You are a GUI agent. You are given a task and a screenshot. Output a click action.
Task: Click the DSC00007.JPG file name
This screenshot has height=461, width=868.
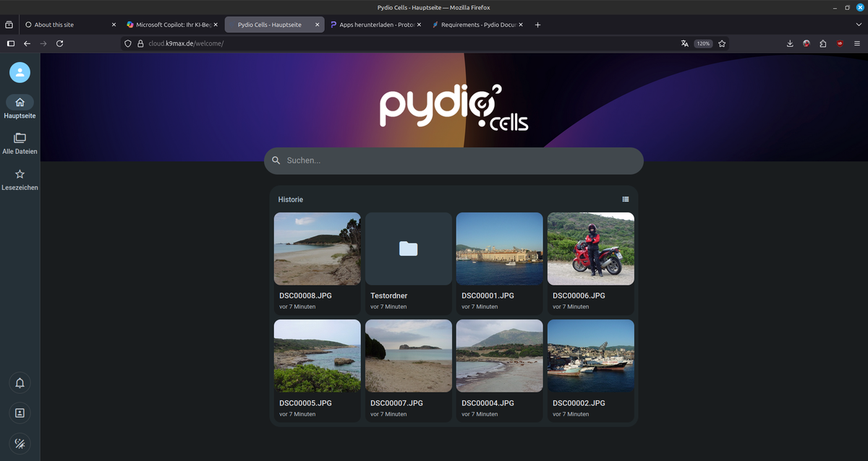point(396,403)
